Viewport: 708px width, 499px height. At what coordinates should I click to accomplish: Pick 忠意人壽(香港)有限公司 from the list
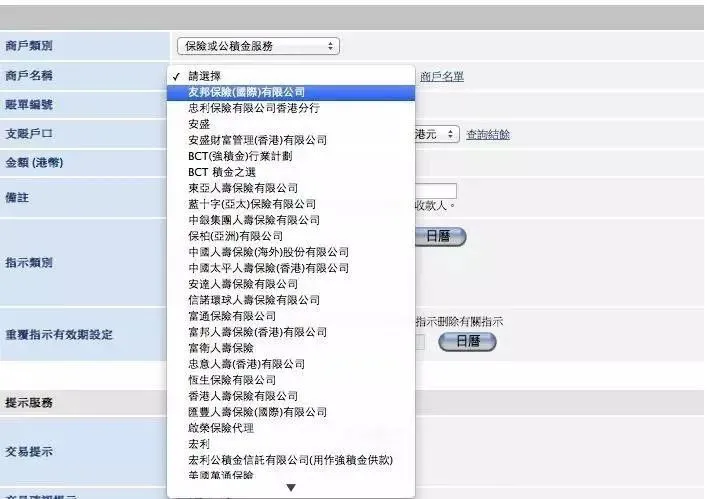point(291,364)
